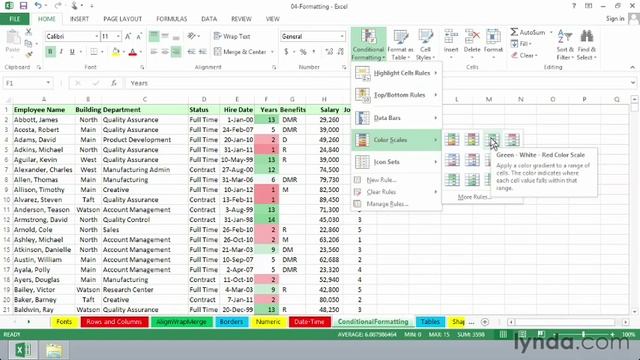The width and height of the screenshot is (640, 360).
Task: Move the zoom slider in status bar
Action: [x=583, y=334]
